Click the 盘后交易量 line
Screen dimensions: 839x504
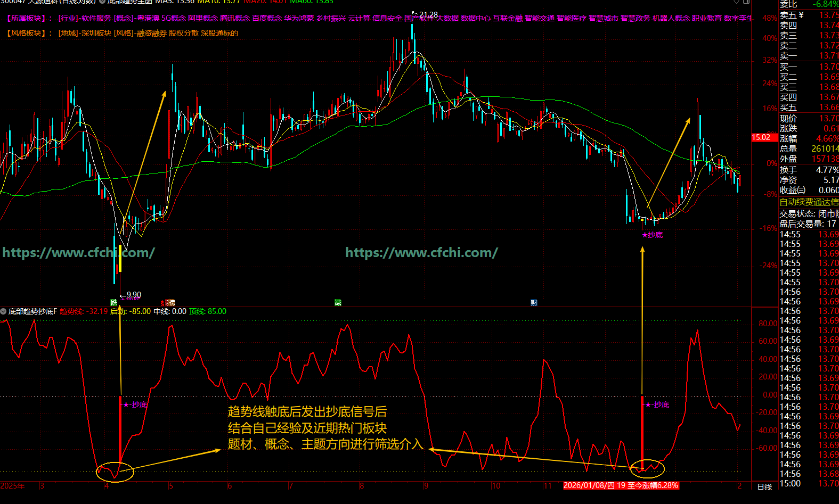coord(809,224)
